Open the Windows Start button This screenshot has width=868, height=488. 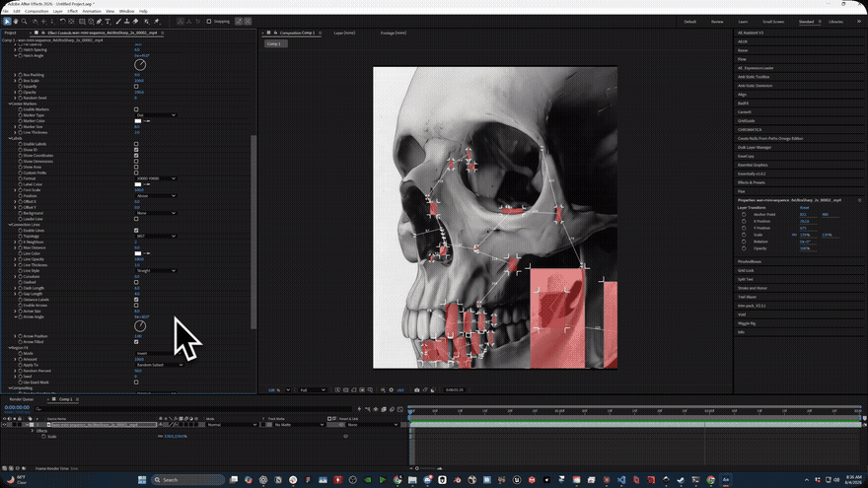pyautogui.click(x=142, y=480)
